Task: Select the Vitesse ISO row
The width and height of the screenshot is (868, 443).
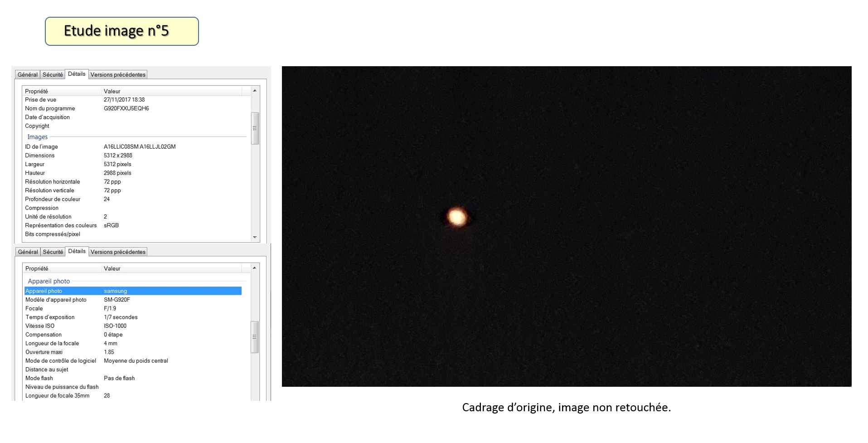Action: click(133, 326)
